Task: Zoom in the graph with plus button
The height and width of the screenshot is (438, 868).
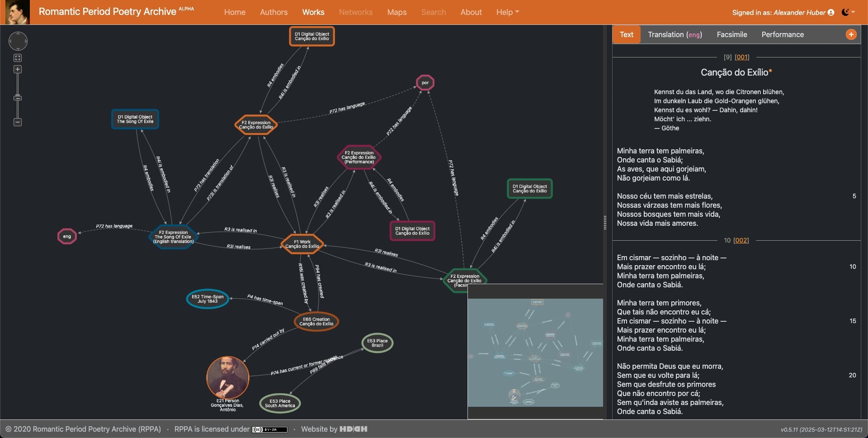Action: click(x=18, y=69)
